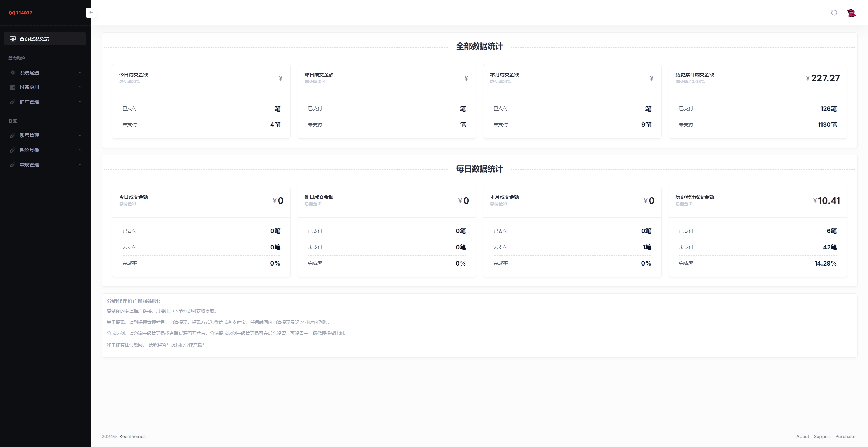Click the 系统其他 system other icon

12,150
